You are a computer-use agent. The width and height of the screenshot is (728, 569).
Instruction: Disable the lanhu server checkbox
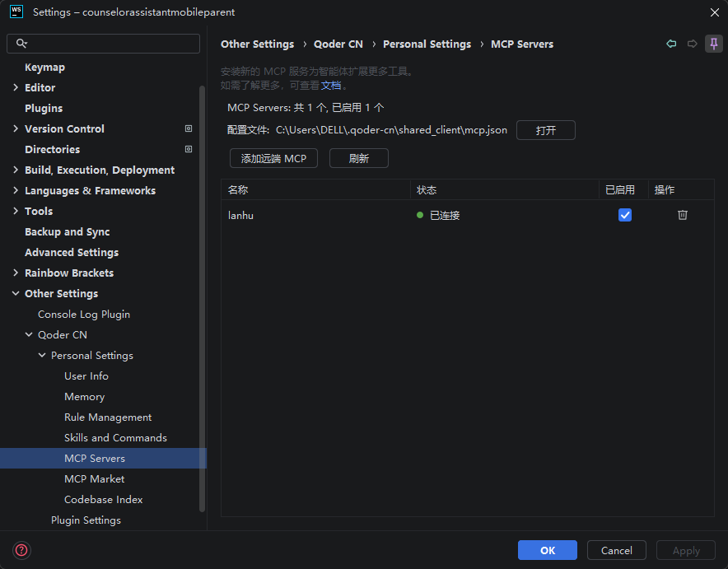click(x=624, y=215)
